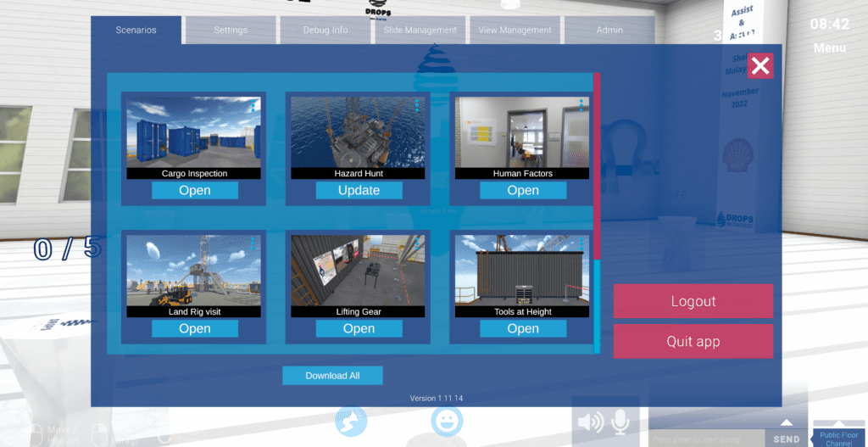Click the round gesture icon beside the smiley
The width and height of the screenshot is (868, 447).
(351, 422)
